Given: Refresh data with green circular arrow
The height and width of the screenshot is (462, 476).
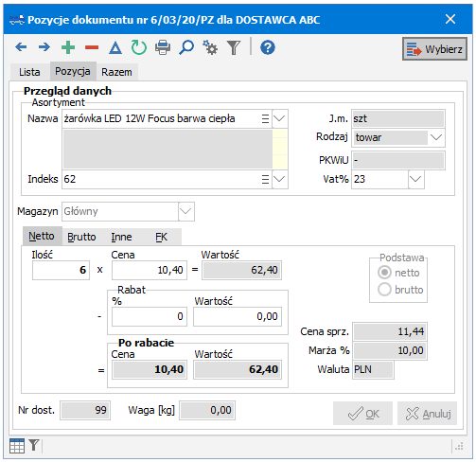Looking at the screenshot, I should tap(139, 47).
